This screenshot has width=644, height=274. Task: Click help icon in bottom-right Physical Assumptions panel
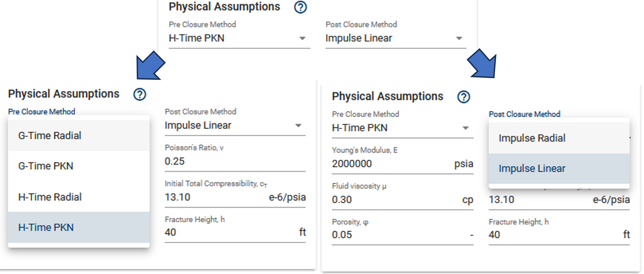[x=463, y=97]
